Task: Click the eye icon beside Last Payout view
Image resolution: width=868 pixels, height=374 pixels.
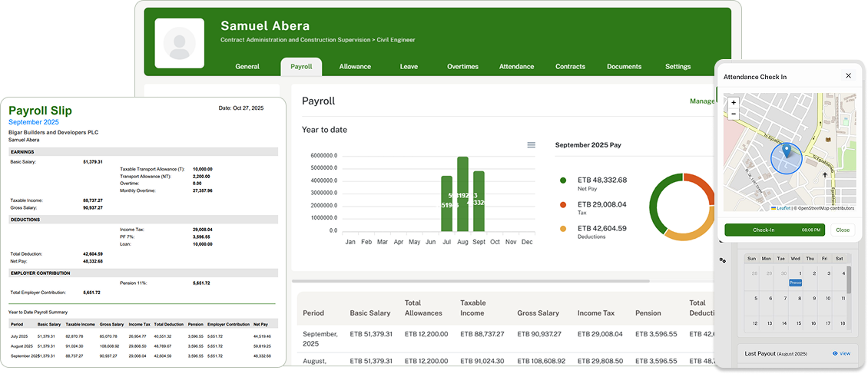Action: [835, 353]
